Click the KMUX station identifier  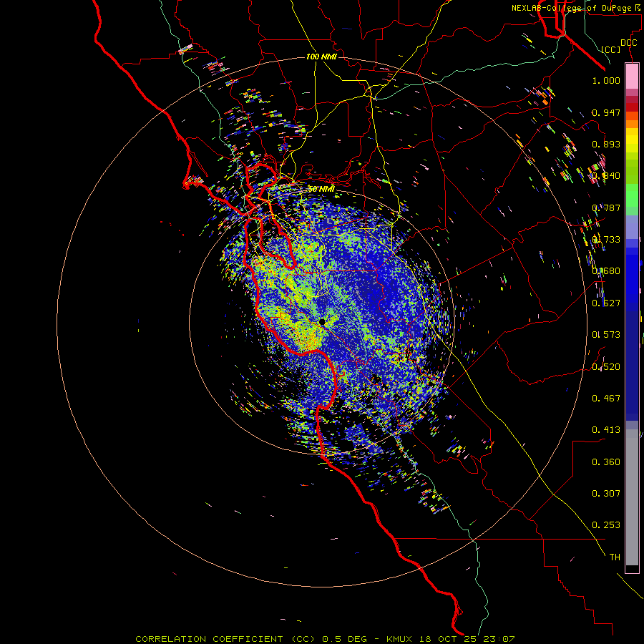pos(399,639)
